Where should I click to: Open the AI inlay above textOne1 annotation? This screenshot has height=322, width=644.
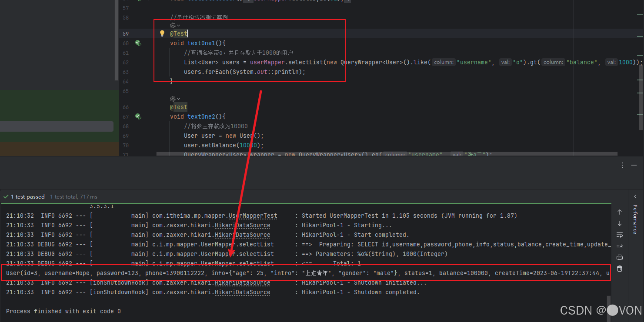tap(175, 26)
